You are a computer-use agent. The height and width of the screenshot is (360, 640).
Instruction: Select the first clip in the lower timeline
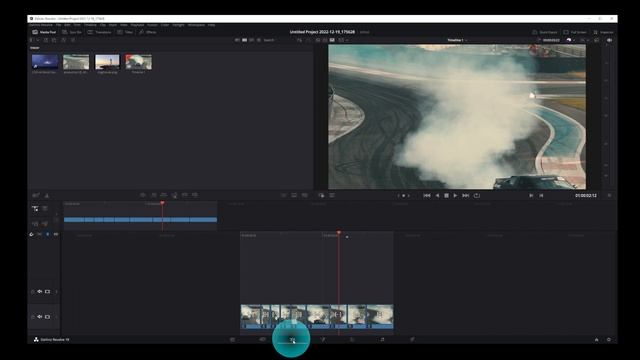point(251,316)
